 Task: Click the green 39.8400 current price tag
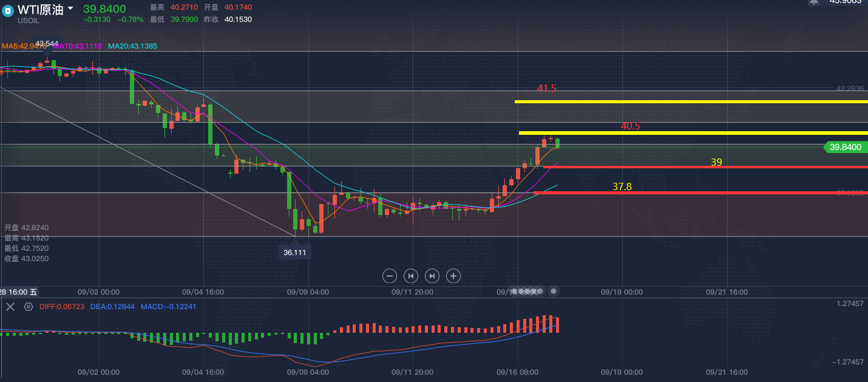(845, 147)
